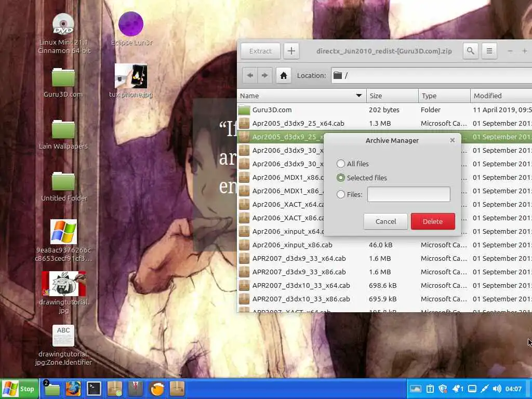Screen dimensions: 532x399
Task: Click the Files pattern text field
Action: [x=408, y=194]
